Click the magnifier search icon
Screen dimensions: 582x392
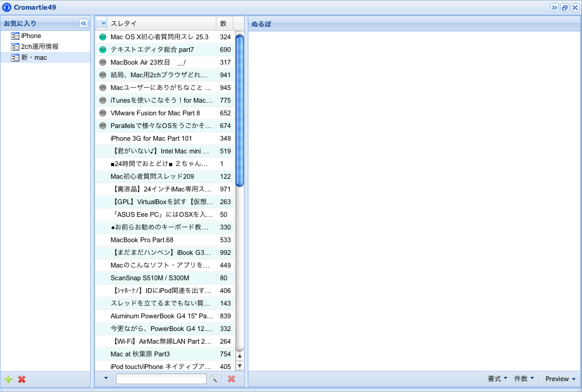point(213,379)
